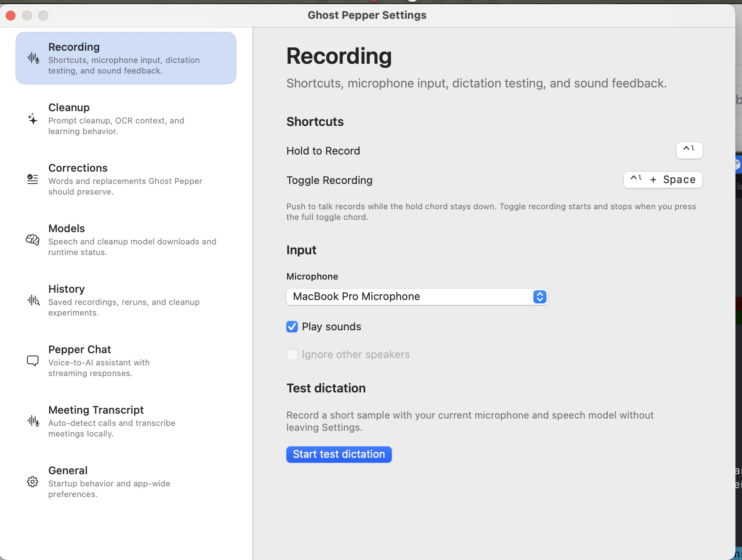This screenshot has height=560, width=742.
Task: Open Meeting Transcript settings
Action: pos(126,421)
